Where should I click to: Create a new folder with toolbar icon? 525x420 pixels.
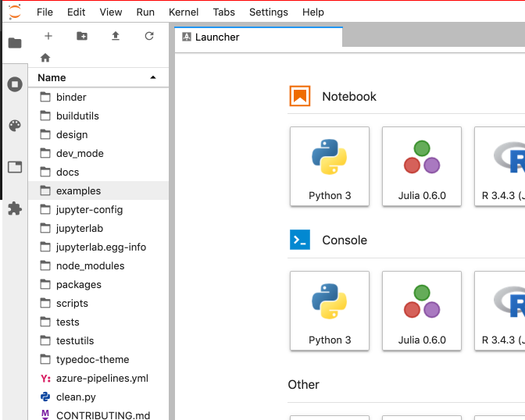pos(82,36)
